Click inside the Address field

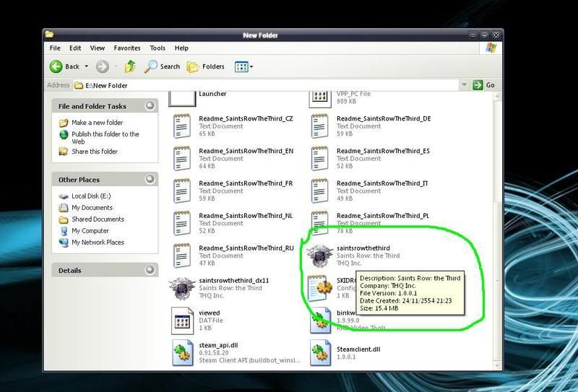[x=266, y=85]
